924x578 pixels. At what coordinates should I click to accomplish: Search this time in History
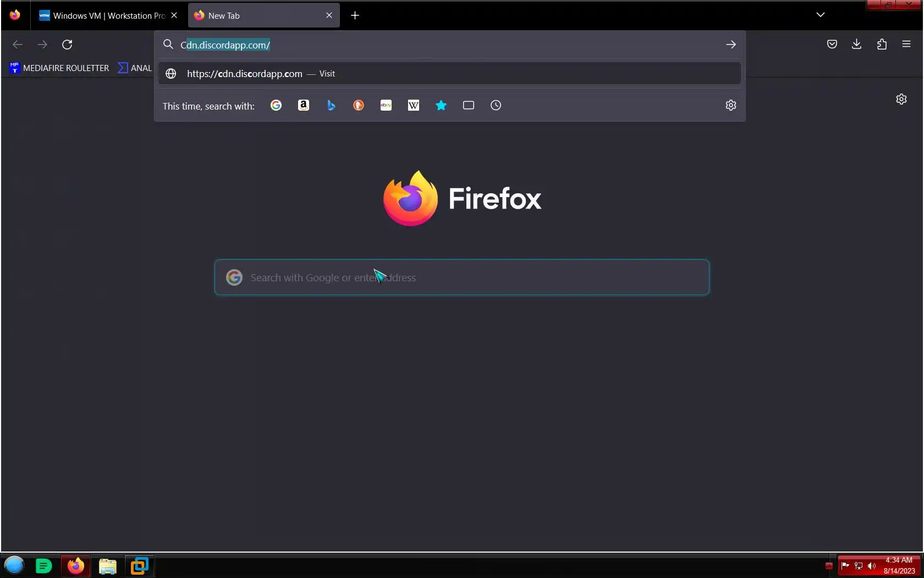(496, 105)
